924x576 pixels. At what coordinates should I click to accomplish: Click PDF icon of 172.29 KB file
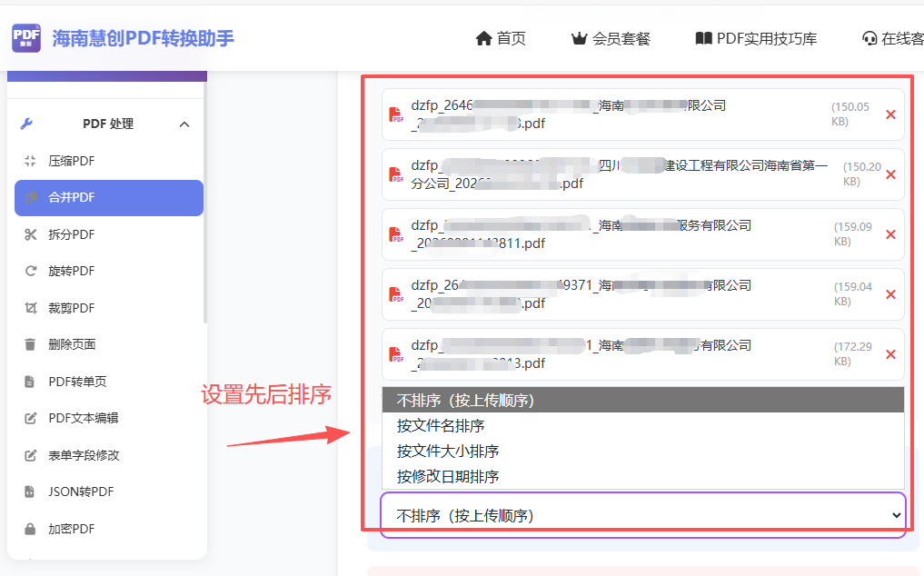397,354
